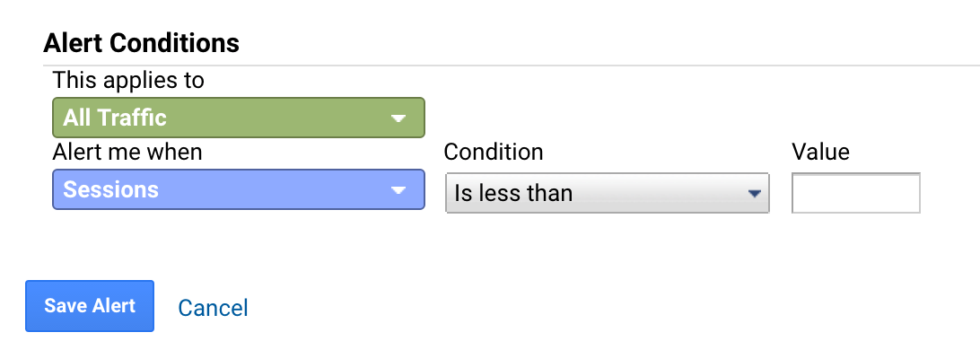Click the 'This applies to' label
Image resolution: width=980 pixels, height=350 pixels.
[x=128, y=80]
